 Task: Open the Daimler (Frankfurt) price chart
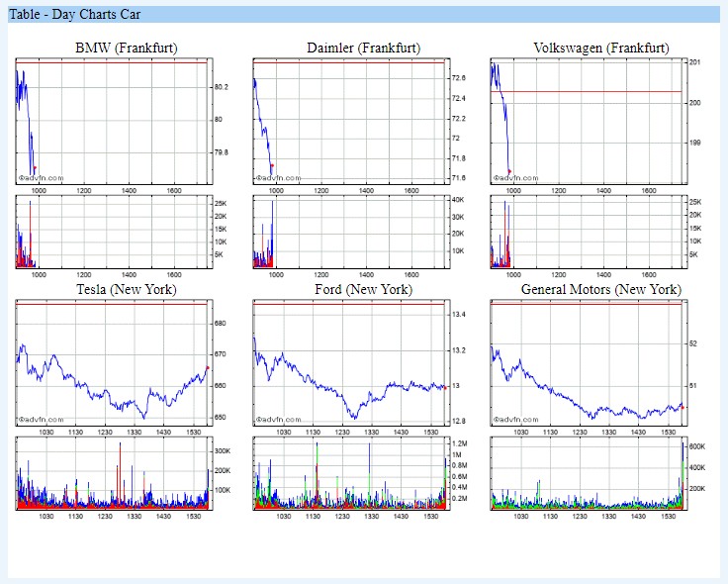(x=352, y=121)
